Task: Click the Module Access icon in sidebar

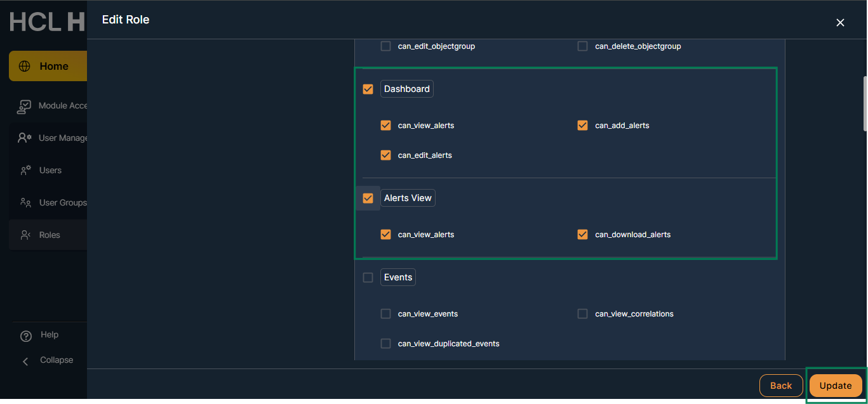Action: 24,106
